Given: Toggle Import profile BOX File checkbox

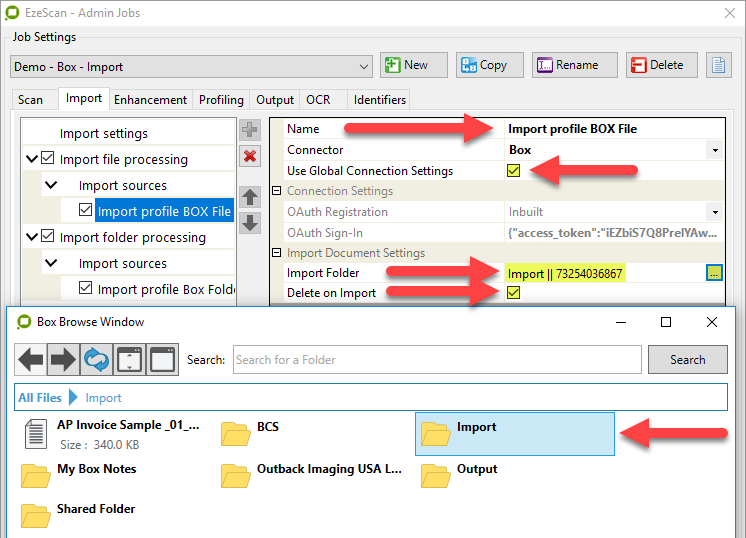Looking at the screenshot, I should 86,209.
